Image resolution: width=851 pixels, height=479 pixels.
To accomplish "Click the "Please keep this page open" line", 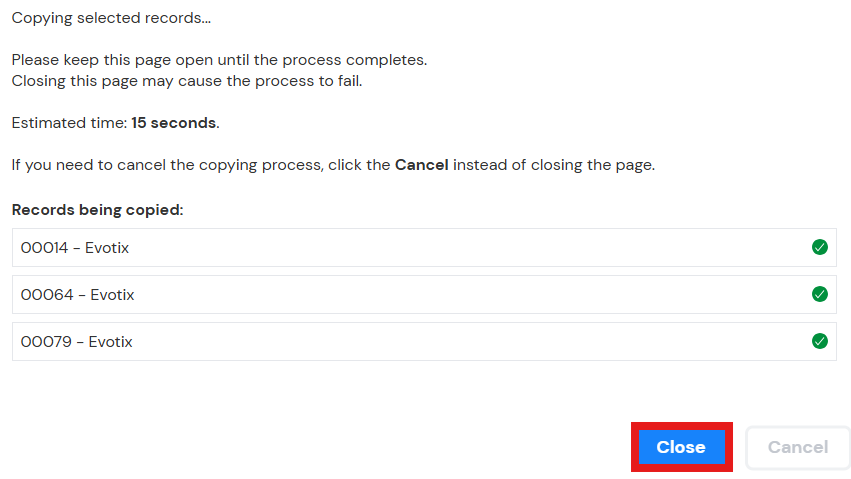I will [219, 60].
